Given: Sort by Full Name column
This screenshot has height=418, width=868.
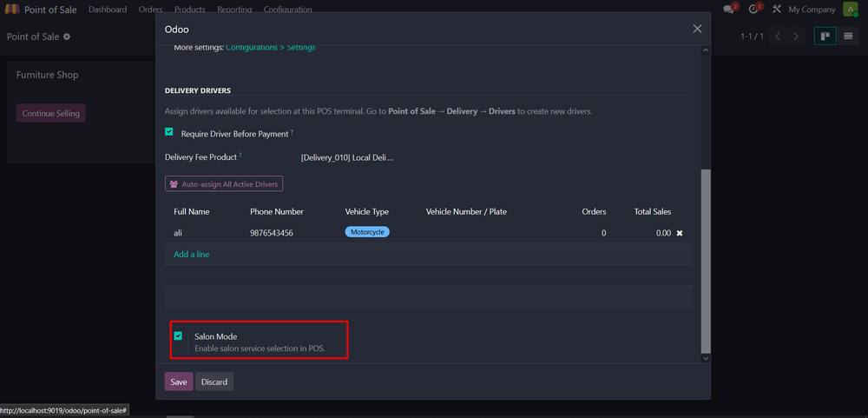Looking at the screenshot, I should tap(192, 212).
